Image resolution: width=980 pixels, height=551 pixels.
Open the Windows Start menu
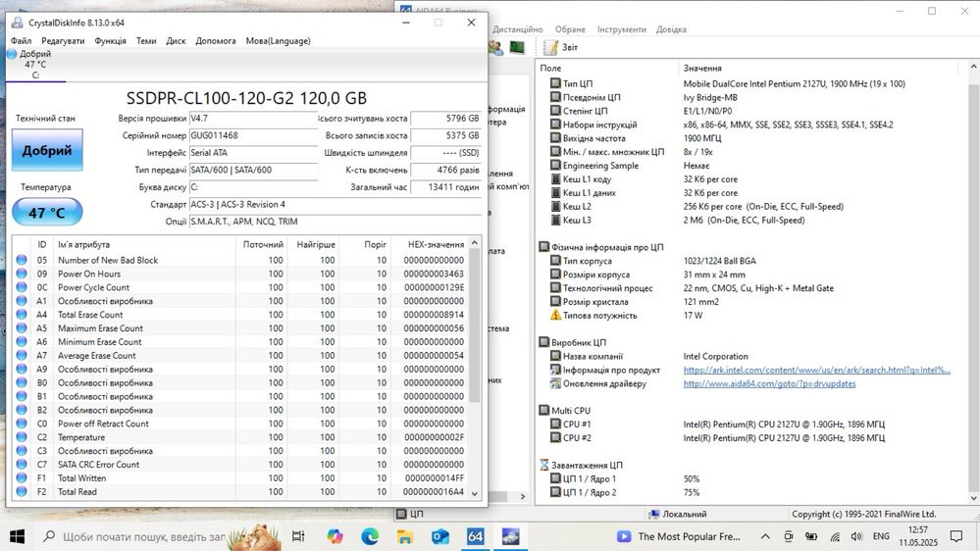pyautogui.click(x=17, y=536)
